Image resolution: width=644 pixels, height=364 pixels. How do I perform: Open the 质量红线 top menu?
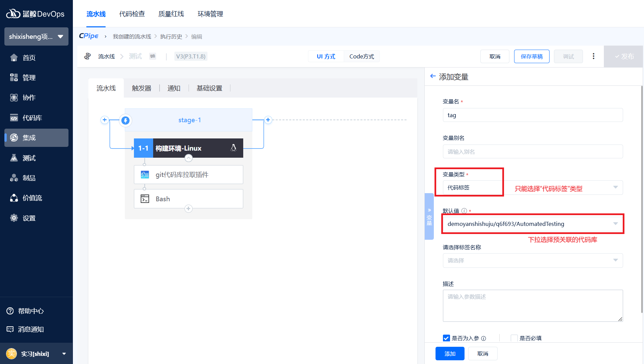171,14
